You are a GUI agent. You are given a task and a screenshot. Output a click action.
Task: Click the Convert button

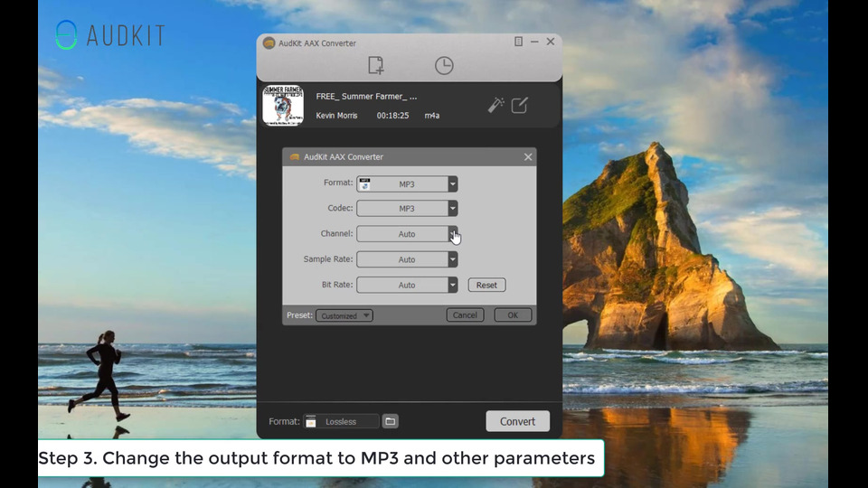(517, 421)
